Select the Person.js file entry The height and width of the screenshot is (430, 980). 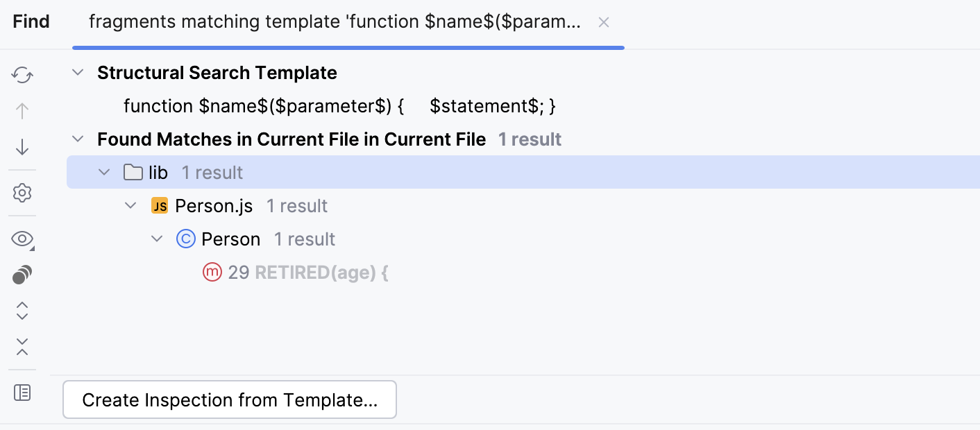coord(214,206)
